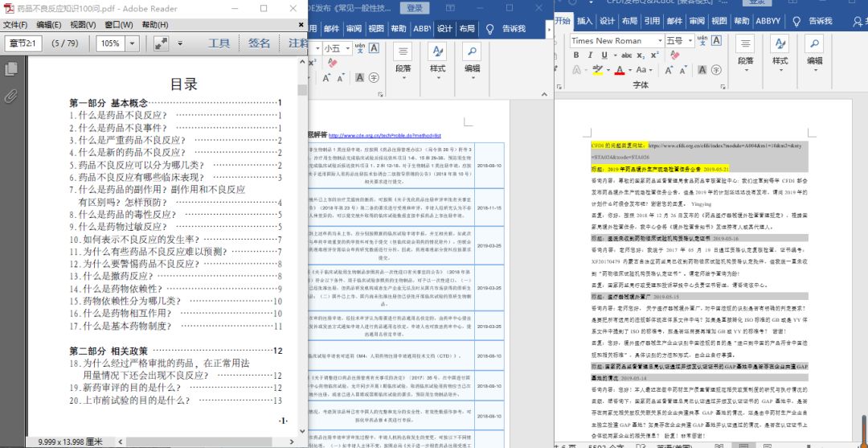This screenshot has height=448, width=868.
Task: Open the 文件(F) menu in Adobe Reader
Action: (x=15, y=25)
